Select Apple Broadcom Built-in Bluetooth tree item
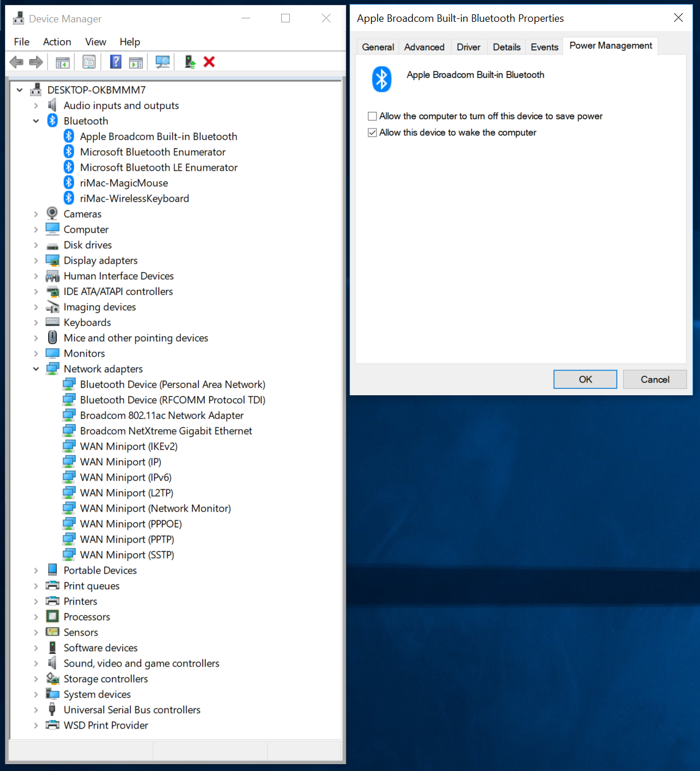The width and height of the screenshot is (700, 771). (158, 137)
